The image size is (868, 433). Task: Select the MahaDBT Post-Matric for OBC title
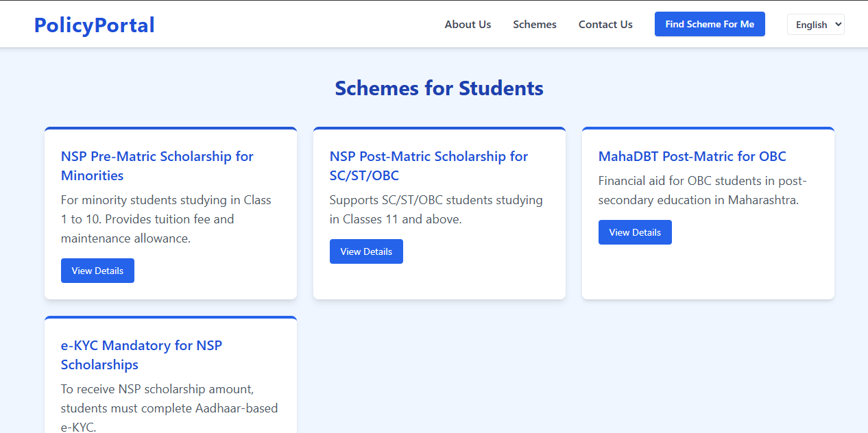[692, 156]
